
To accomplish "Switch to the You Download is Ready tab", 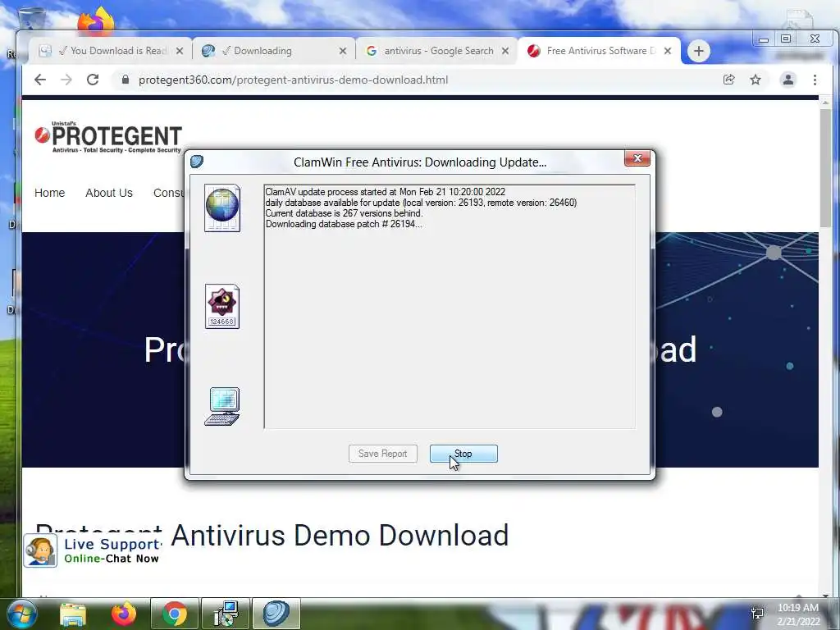I will (112, 51).
